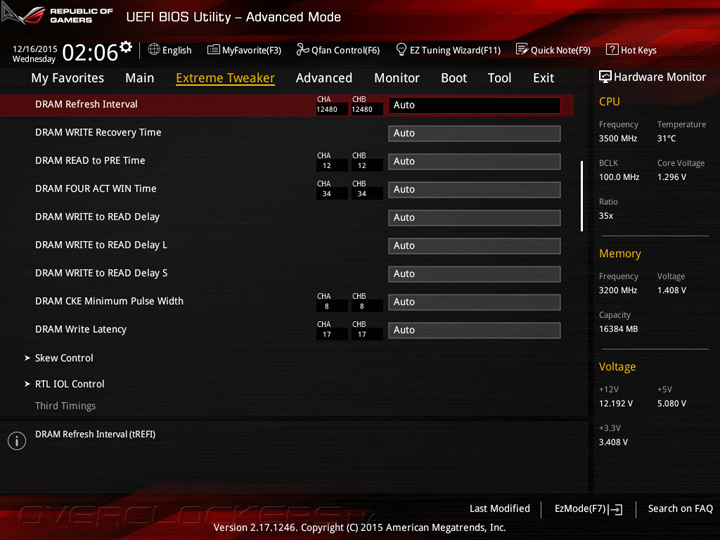
Task: Select the Exit tab
Action: [x=544, y=78]
